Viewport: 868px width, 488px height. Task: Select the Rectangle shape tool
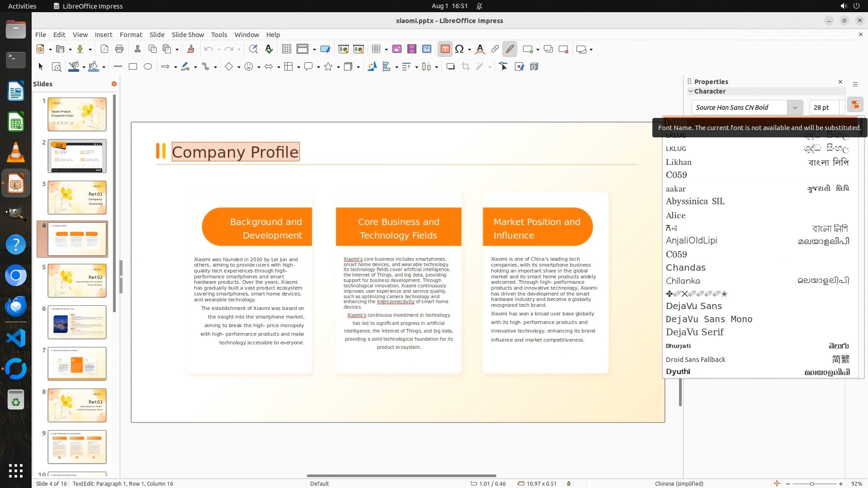click(133, 67)
